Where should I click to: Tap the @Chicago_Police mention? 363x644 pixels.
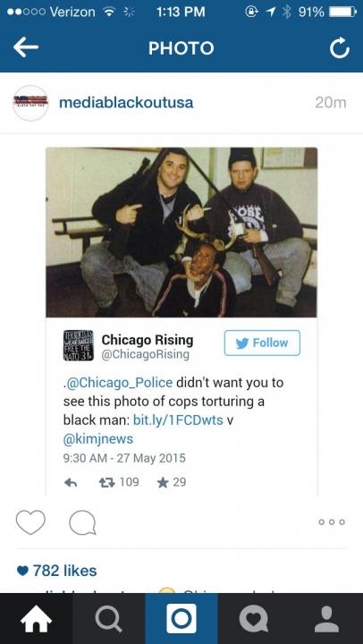tap(118, 383)
